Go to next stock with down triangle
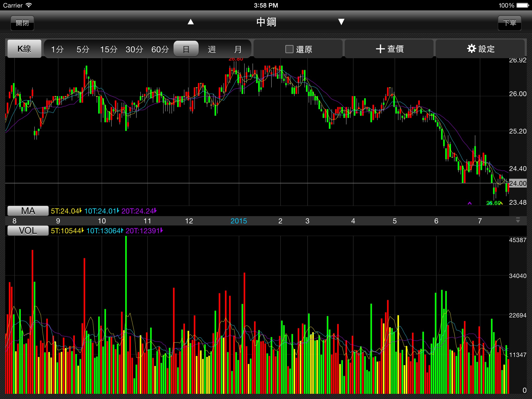Image resolution: width=532 pixels, height=399 pixels. coord(341,22)
